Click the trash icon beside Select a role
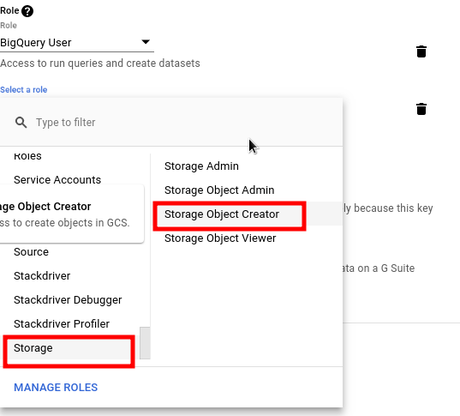460x416 pixels. [x=421, y=109]
